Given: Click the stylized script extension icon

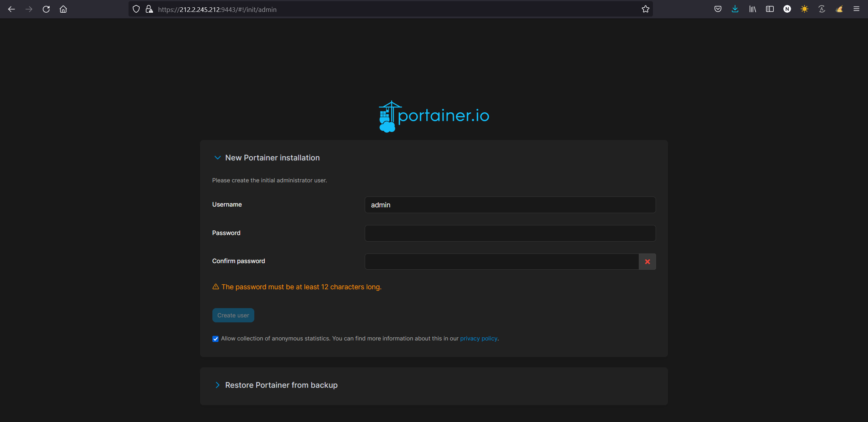Looking at the screenshot, I should tap(822, 9).
